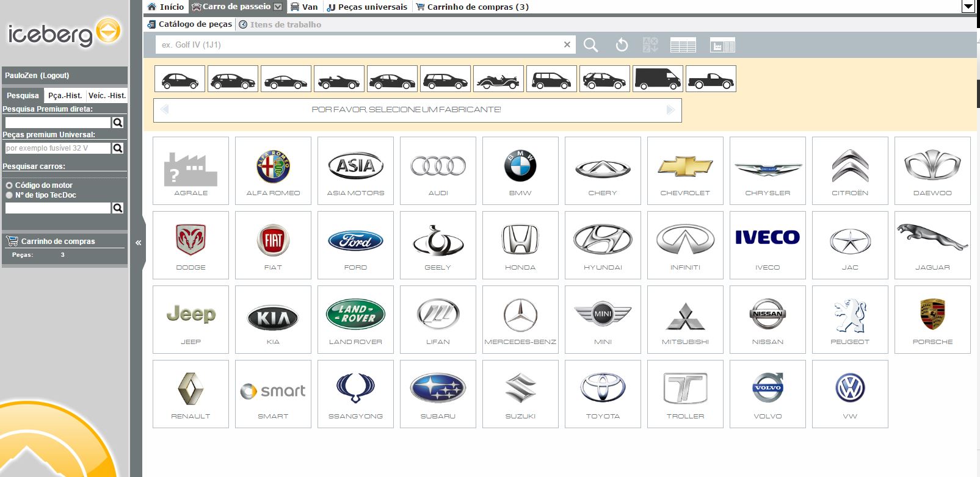Choose the Fiat manufacturer tile
This screenshot has width=980, height=477.
(x=273, y=245)
